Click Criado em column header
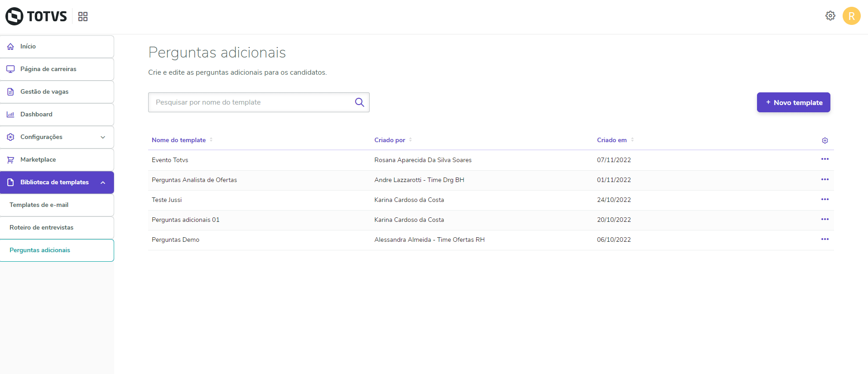The width and height of the screenshot is (868, 374). [612, 140]
